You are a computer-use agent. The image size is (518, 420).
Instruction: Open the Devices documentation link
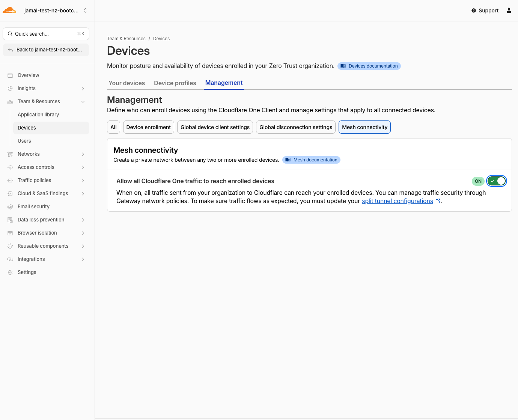pos(369,66)
